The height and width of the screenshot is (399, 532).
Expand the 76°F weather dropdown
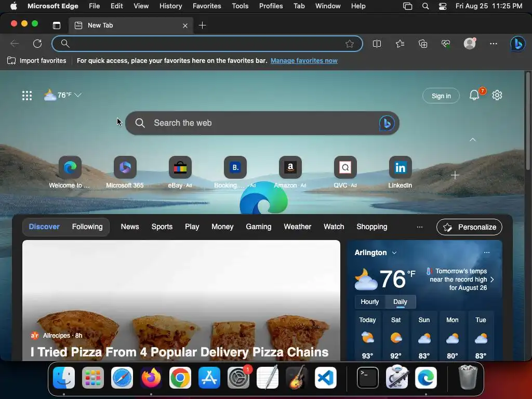coord(78,95)
